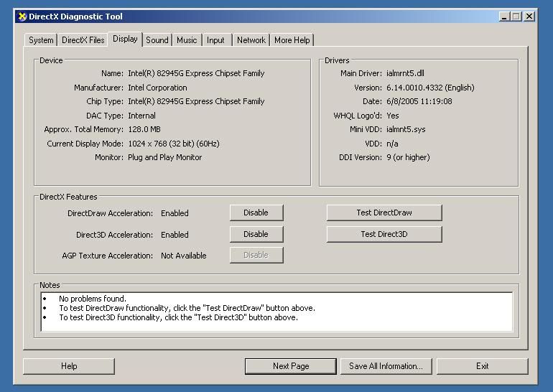Click driver version '6.14.0010.4332 (English)'
The width and height of the screenshot is (553, 392).
(430, 88)
